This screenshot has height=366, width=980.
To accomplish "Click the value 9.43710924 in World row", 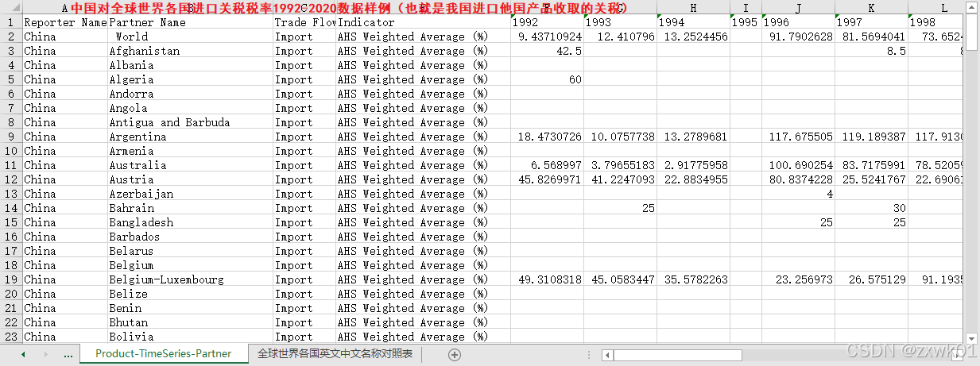I will [x=548, y=37].
